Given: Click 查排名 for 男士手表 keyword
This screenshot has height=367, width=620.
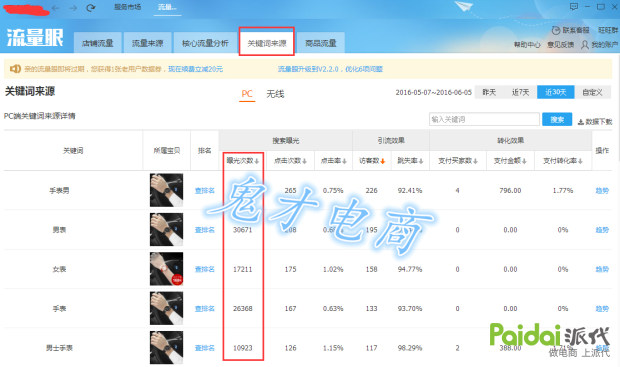Looking at the screenshot, I should [x=204, y=348].
